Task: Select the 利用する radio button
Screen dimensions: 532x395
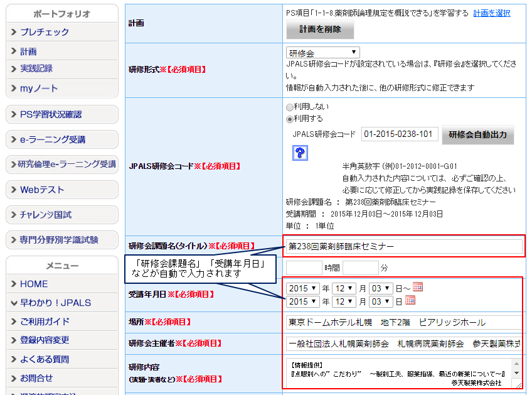Action: pos(290,119)
